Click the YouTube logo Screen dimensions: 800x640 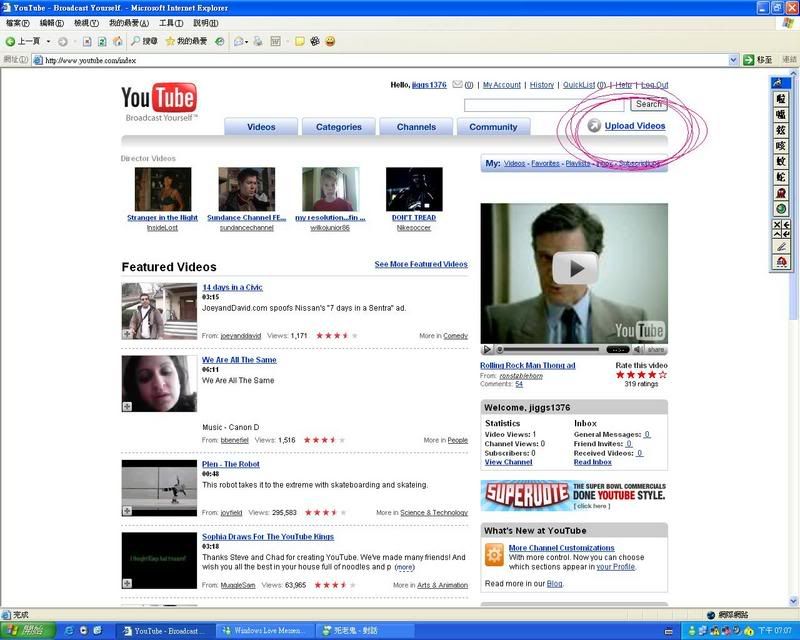[x=159, y=102]
